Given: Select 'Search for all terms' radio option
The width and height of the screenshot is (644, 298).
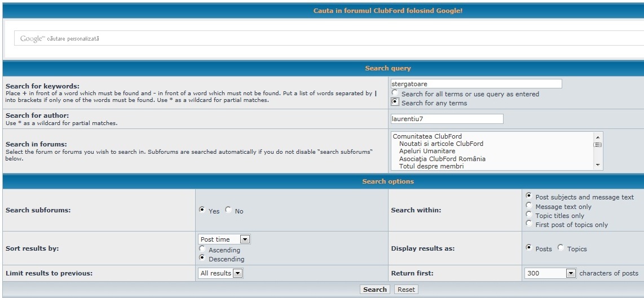Looking at the screenshot, I should [395, 93].
